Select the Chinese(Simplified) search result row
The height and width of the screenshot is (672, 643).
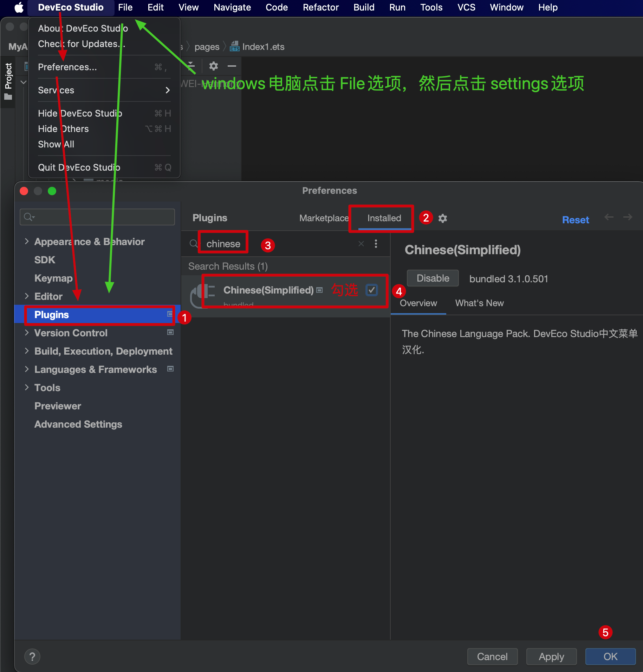click(x=285, y=296)
